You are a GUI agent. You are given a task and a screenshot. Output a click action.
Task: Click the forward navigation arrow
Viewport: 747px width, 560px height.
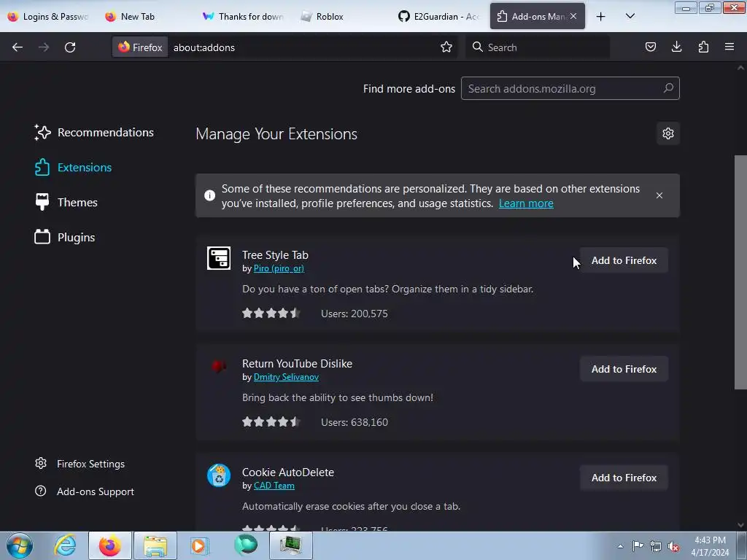point(43,47)
